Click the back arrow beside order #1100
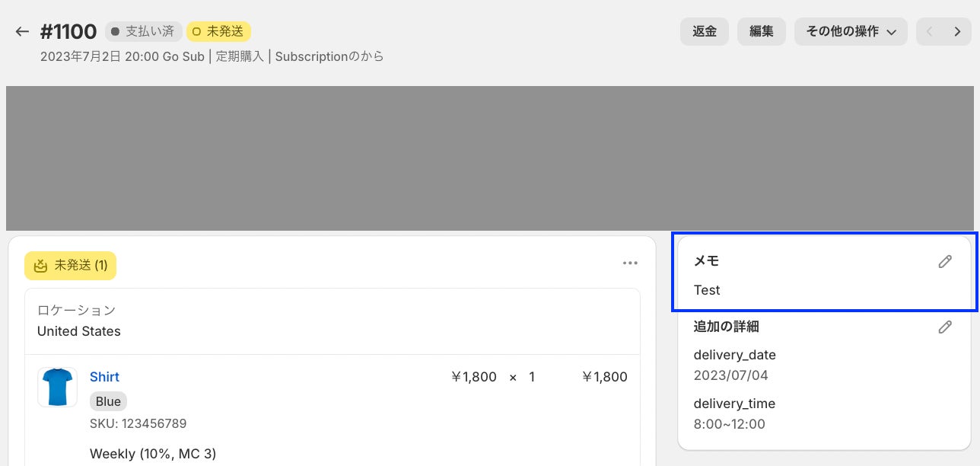980x466 pixels. click(x=22, y=32)
